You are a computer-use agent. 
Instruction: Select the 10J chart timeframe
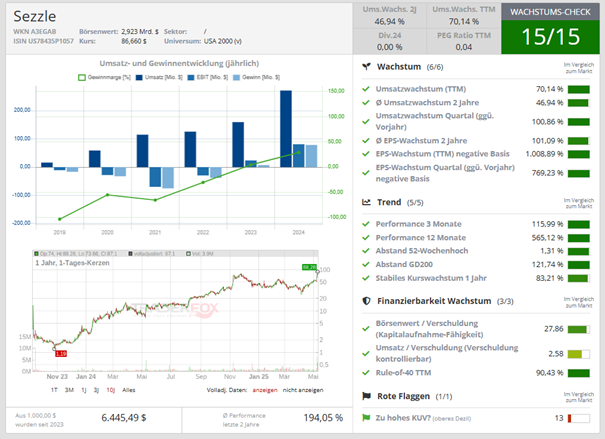coord(111,390)
